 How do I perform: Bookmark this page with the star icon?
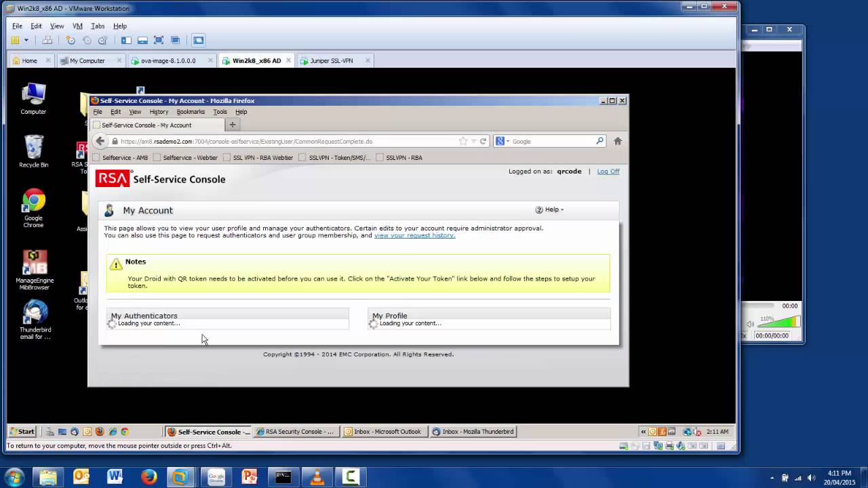click(463, 141)
